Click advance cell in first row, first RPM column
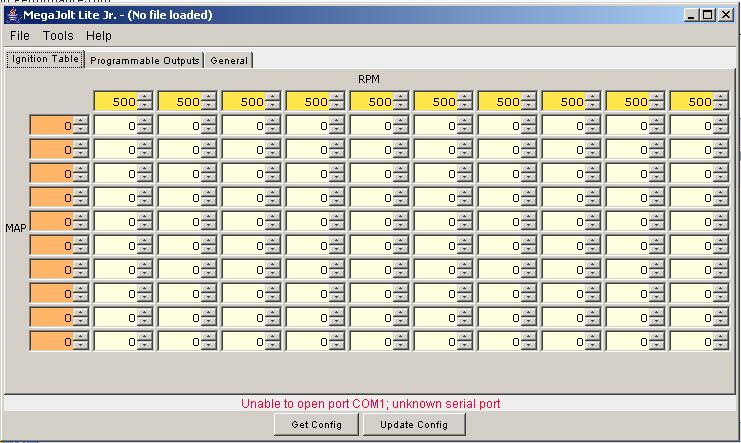The height and width of the screenshot is (443, 741). pyautogui.click(x=116, y=126)
